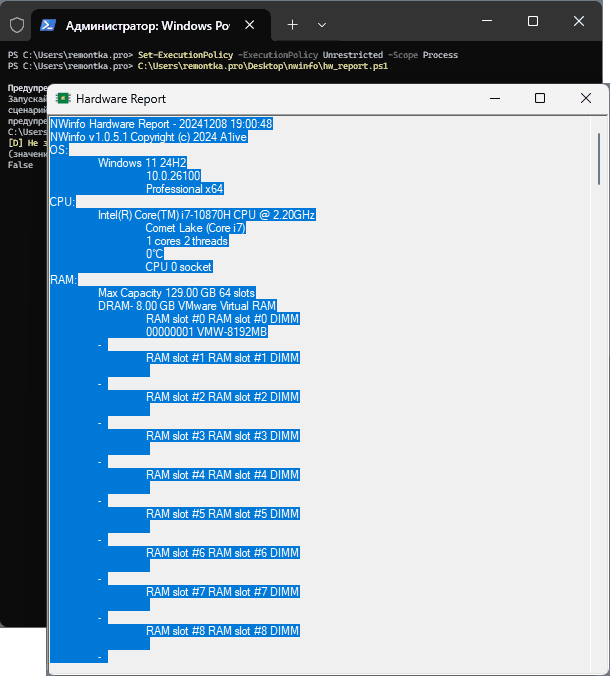Close the Hardware Report window
Viewport: 610px width, 676px height.
(586, 98)
